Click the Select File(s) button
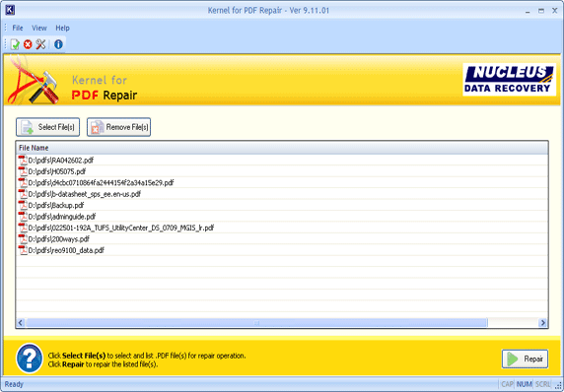Viewport: 564px width, 392px height. click(x=48, y=127)
